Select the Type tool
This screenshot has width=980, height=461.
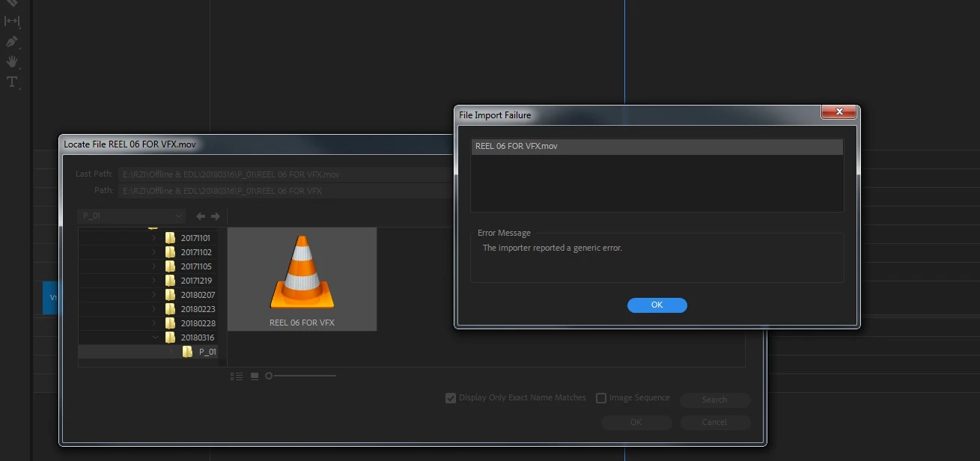point(12,82)
